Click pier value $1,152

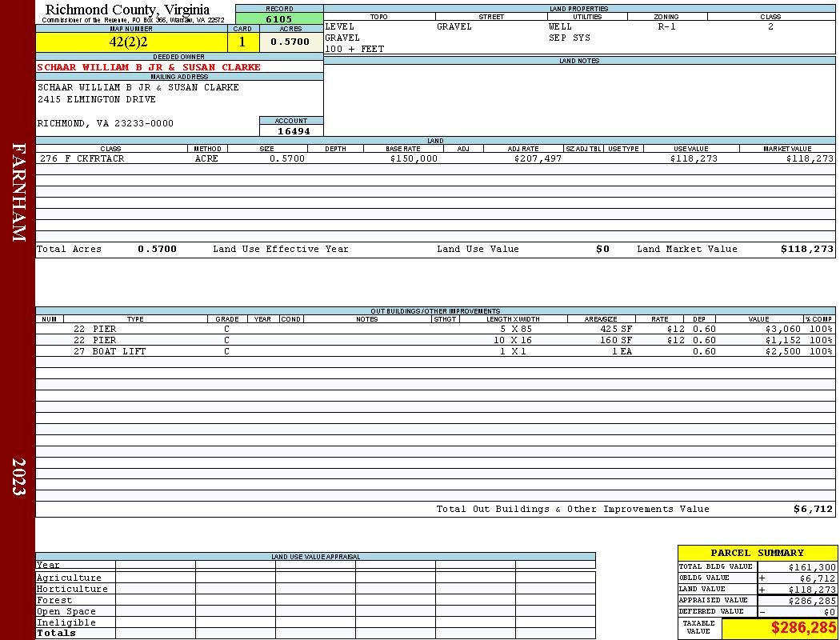tap(782, 341)
